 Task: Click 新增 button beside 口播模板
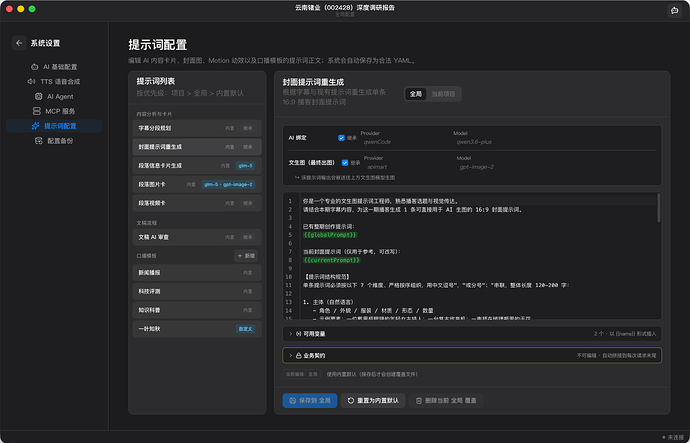[x=246, y=256]
